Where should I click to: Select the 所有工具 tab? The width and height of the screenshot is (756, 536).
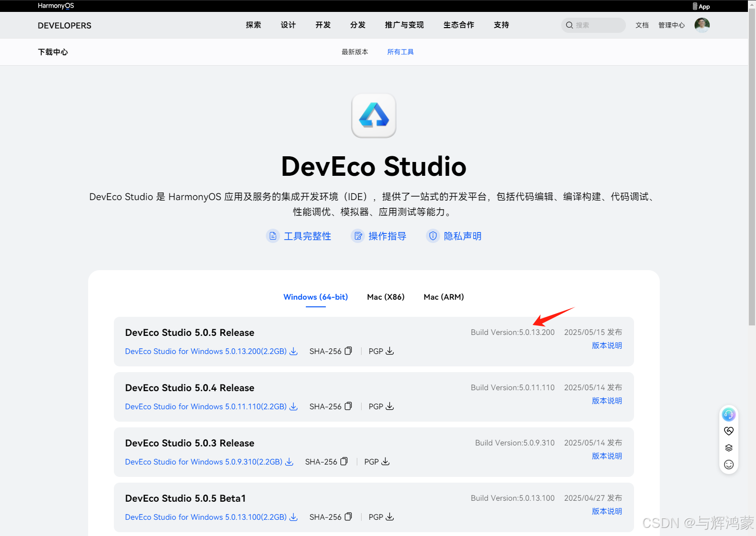point(401,52)
